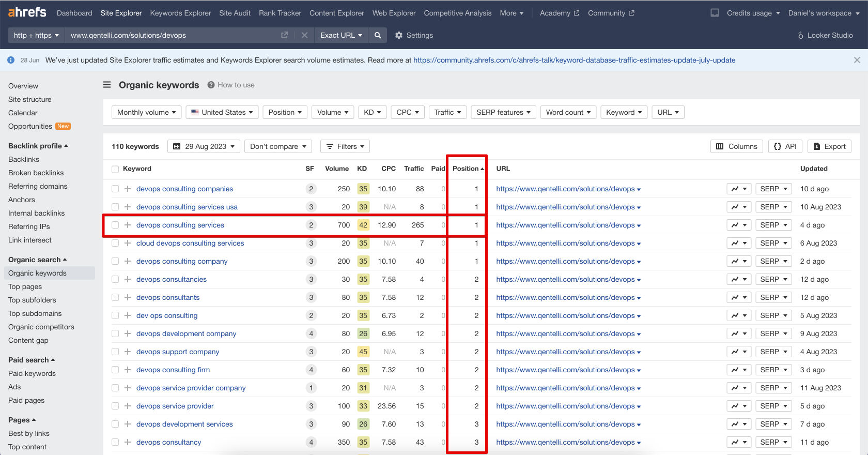This screenshot has width=868, height=455.
Task: Open Dashboard in top navigation
Action: click(74, 13)
